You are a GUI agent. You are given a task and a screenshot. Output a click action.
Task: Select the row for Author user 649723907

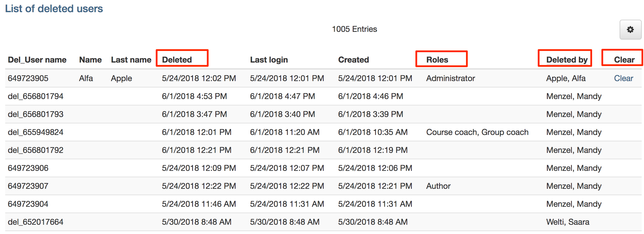323,186
